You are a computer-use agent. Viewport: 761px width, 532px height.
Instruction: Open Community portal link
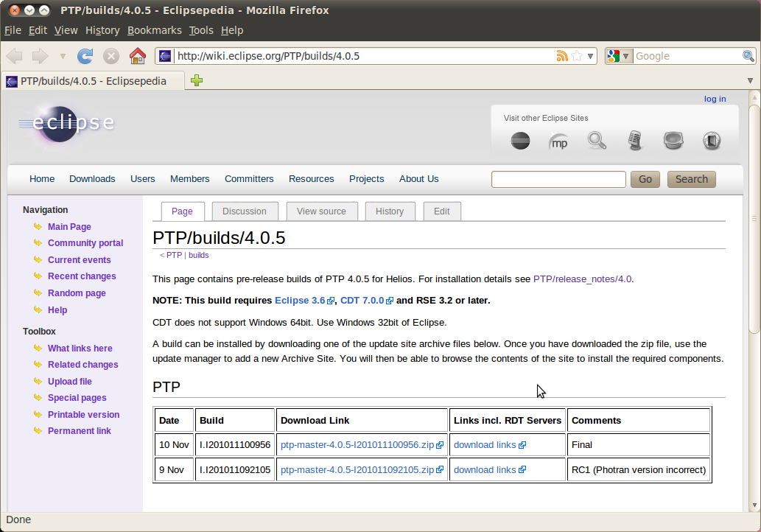pyautogui.click(x=85, y=242)
